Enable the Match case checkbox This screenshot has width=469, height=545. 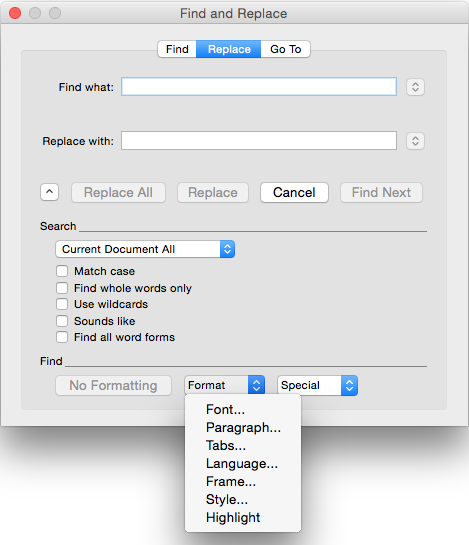pyautogui.click(x=62, y=271)
